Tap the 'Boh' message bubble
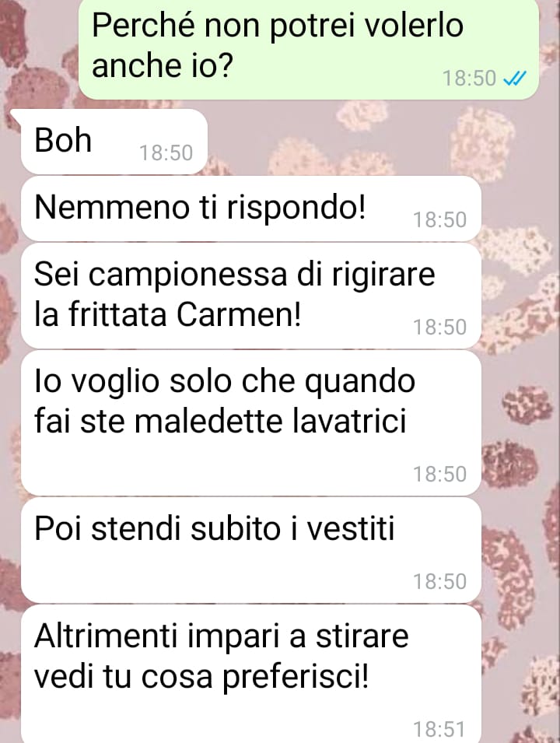This screenshot has width=560, height=743. 114,141
